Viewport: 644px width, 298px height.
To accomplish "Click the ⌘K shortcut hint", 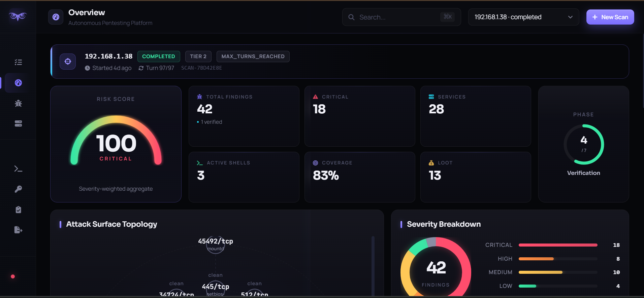I will [448, 17].
